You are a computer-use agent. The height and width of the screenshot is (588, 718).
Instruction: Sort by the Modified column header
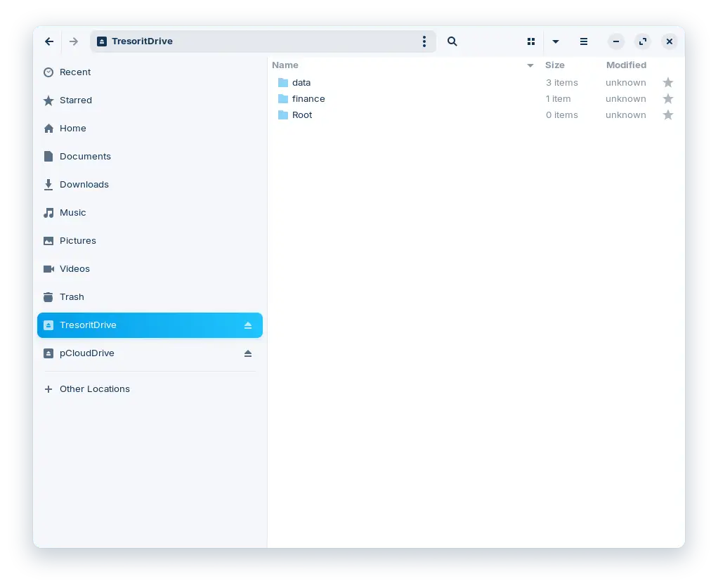click(626, 65)
